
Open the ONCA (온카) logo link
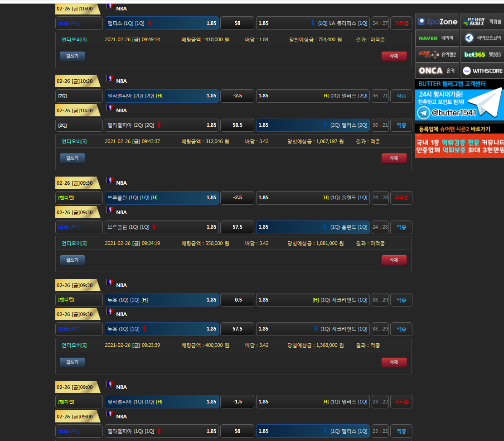(437, 71)
